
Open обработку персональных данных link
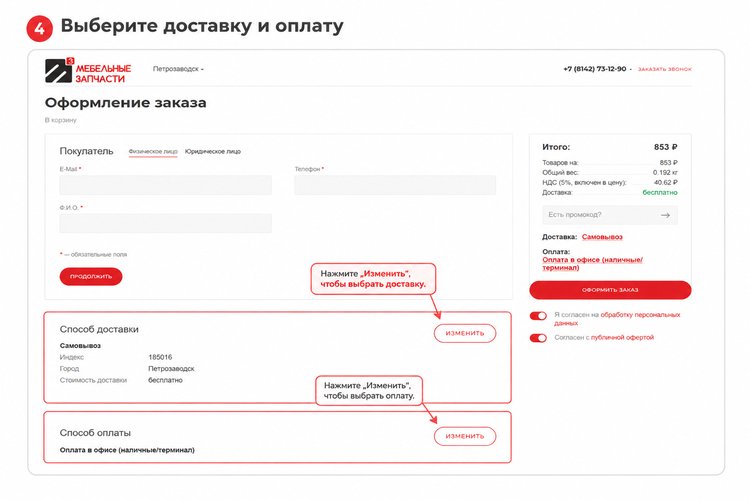(x=618, y=319)
